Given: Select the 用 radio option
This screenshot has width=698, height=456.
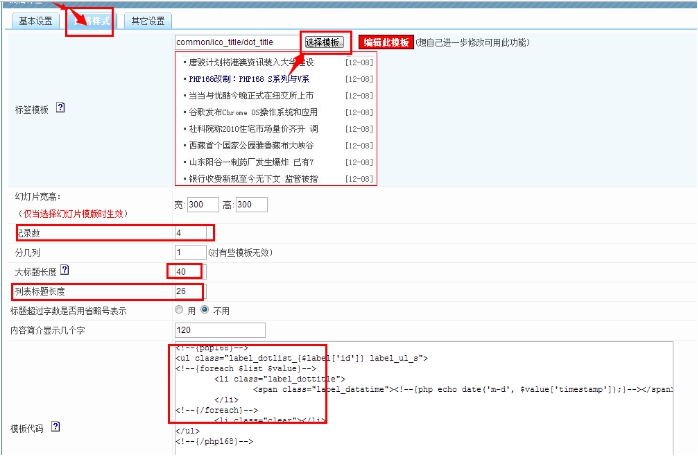Looking at the screenshot, I should click(180, 310).
